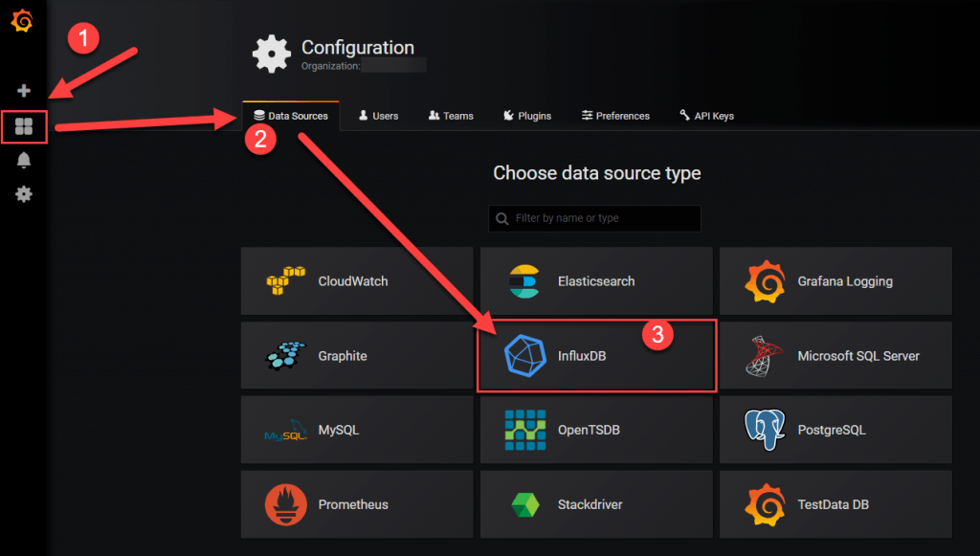Focus the Filter by name or type field
This screenshot has height=556, width=980.
[594, 218]
